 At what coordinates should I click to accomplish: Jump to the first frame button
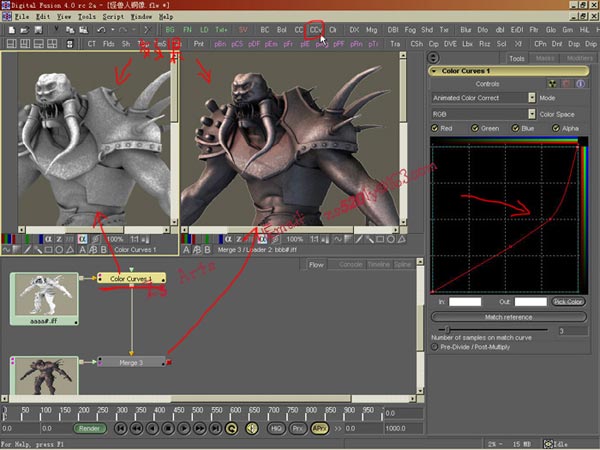coord(121,429)
